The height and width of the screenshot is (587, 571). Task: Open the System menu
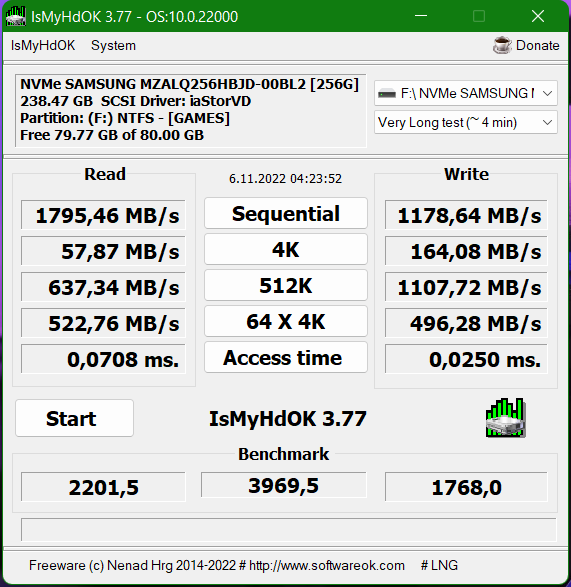click(x=113, y=45)
